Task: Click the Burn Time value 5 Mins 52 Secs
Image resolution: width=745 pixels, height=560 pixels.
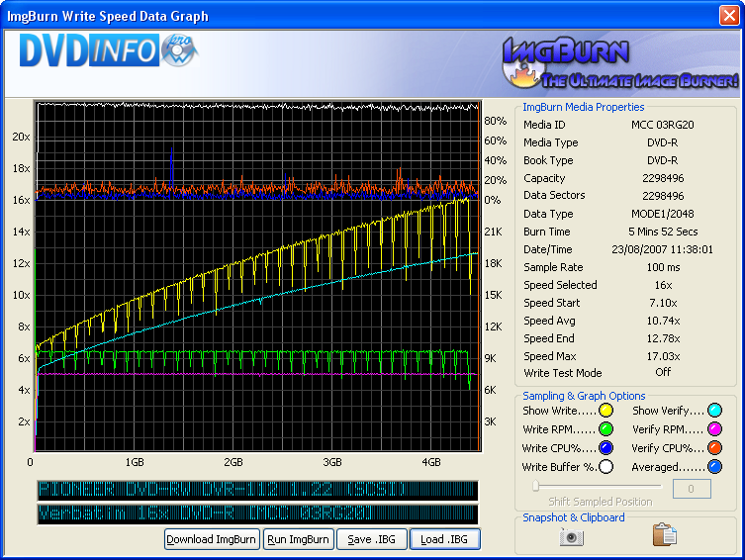Action: point(663,232)
